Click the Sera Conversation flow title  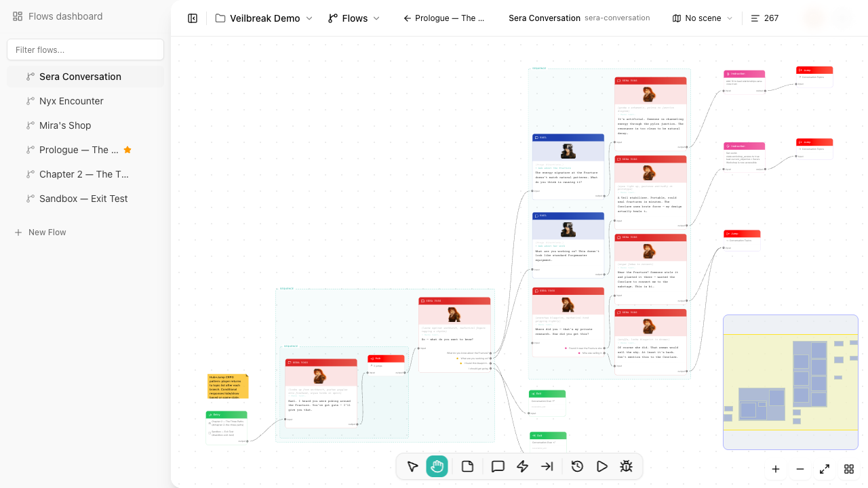point(545,18)
